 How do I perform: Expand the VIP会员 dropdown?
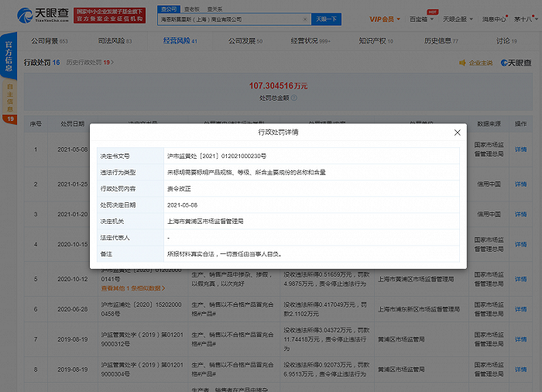pos(385,19)
